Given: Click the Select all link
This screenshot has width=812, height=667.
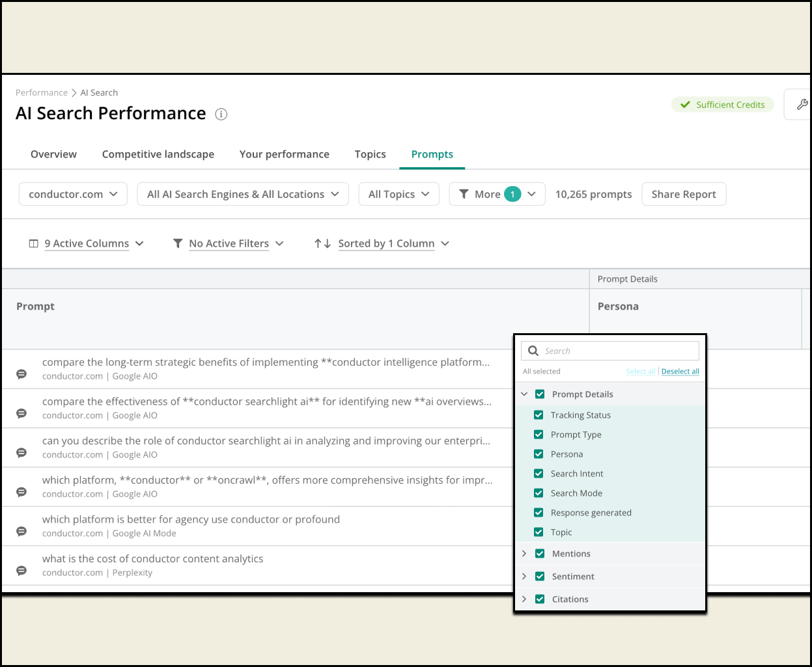Looking at the screenshot, I should click(x=641, y=372).
